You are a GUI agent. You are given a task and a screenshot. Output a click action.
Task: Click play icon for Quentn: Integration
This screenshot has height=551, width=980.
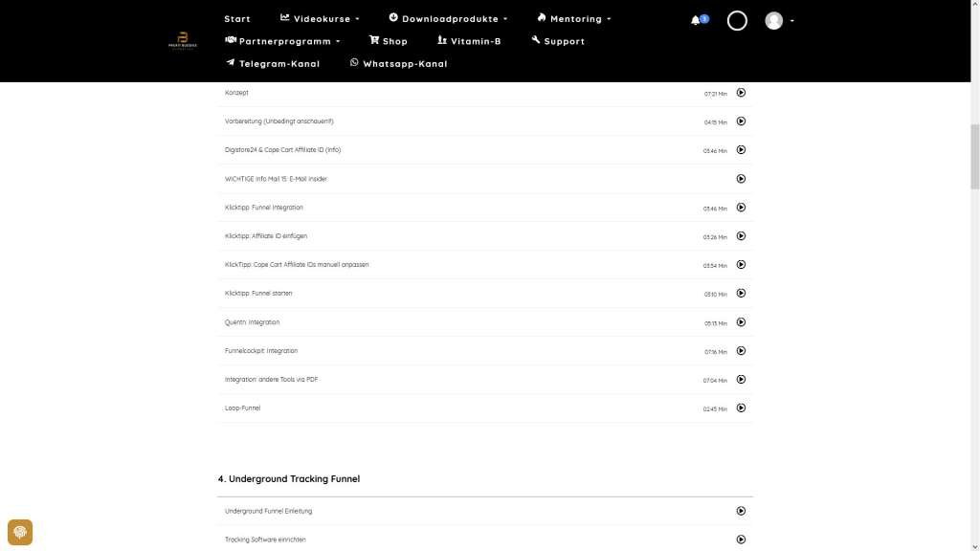741,322
